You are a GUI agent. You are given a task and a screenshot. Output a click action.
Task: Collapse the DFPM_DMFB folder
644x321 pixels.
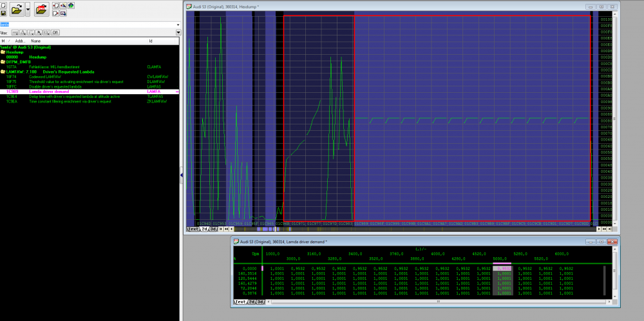coord(3,61)
